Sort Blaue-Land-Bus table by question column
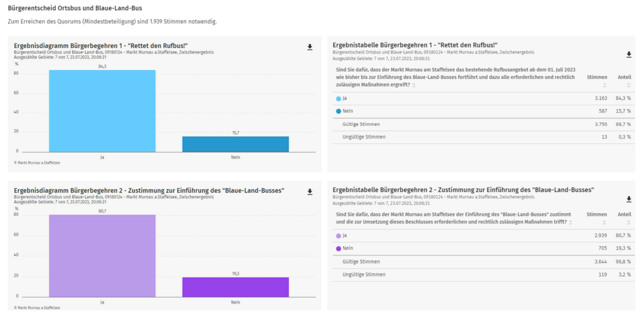This screenshot has height=317, width=644. [x=571, y=223]
